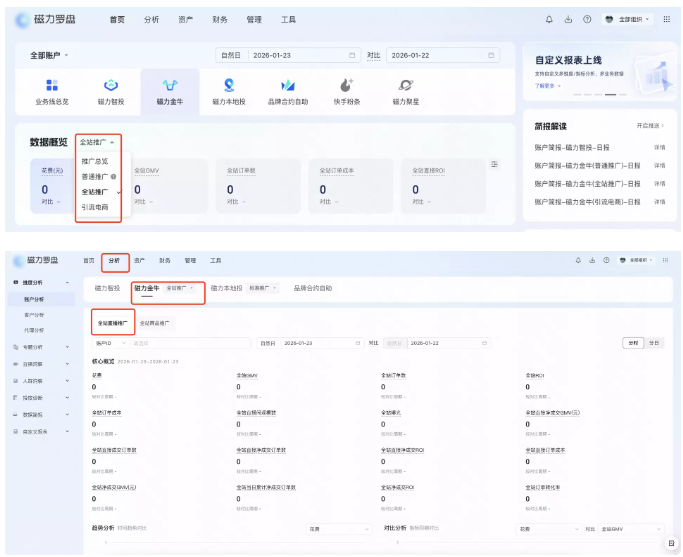This screenshot has height=557, width=683.
Task: Open the 全部账户 account dropdown
Action: [x=49, y=55]
